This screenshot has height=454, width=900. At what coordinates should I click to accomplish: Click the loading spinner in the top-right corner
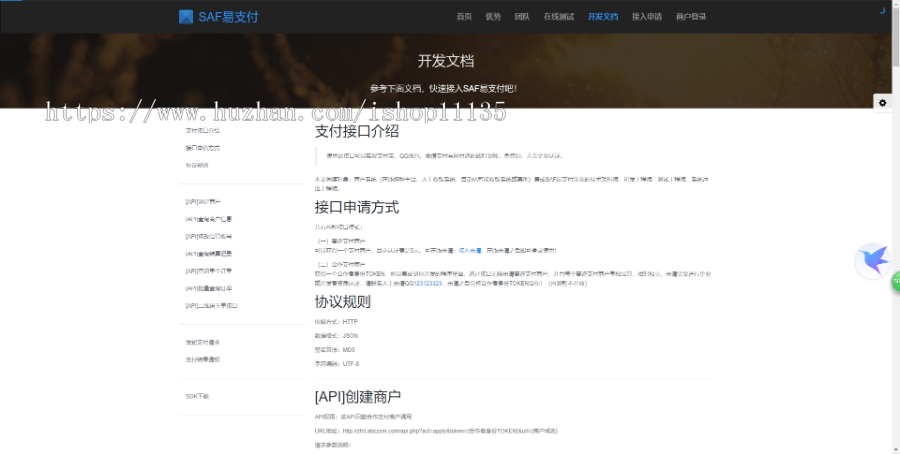click(882, 10)
